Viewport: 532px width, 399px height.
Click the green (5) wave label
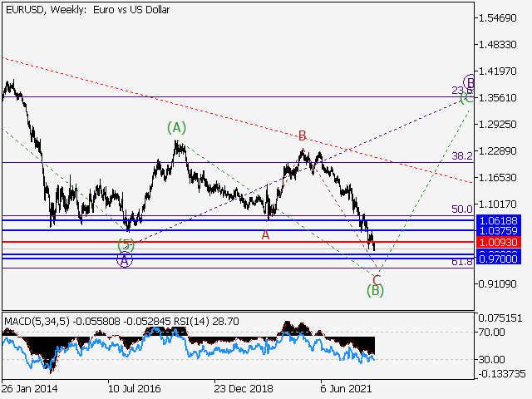tap(126, 244)
